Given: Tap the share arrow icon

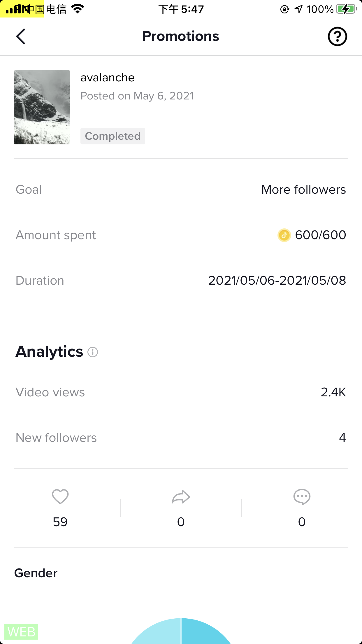Looking at the screenshot, I should point(181,497).
